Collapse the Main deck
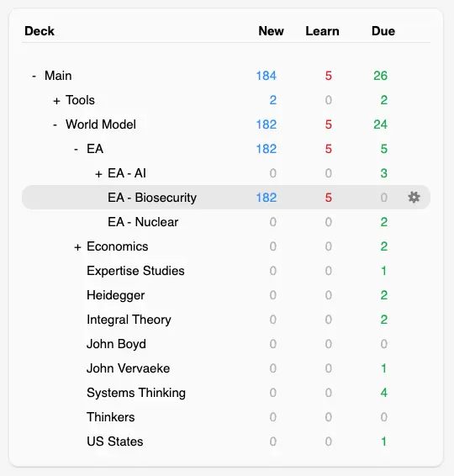The image size is (454, 476). (34, 76)
